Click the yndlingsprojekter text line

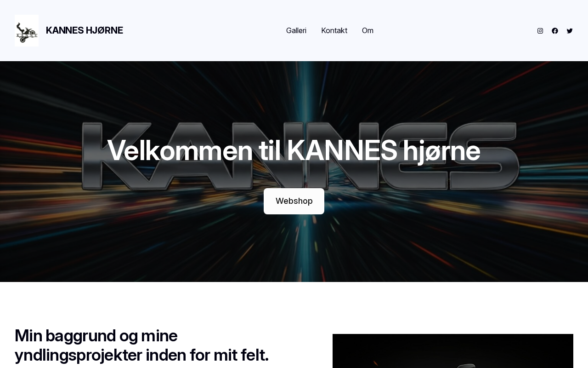click(x=141, y=355)
